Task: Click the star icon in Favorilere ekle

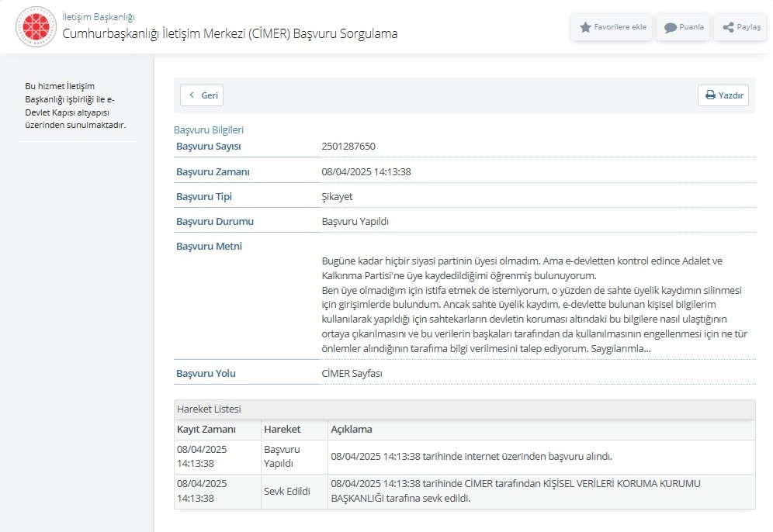Action: (585, 27)
